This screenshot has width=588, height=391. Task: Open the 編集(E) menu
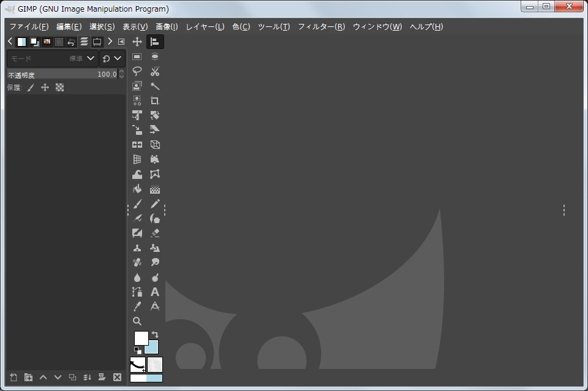[69, 26]
